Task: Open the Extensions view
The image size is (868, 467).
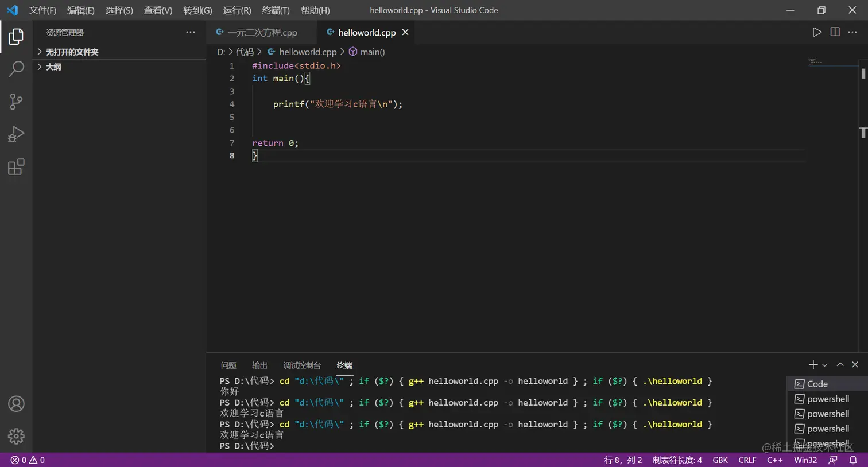Action: [15, 166]
